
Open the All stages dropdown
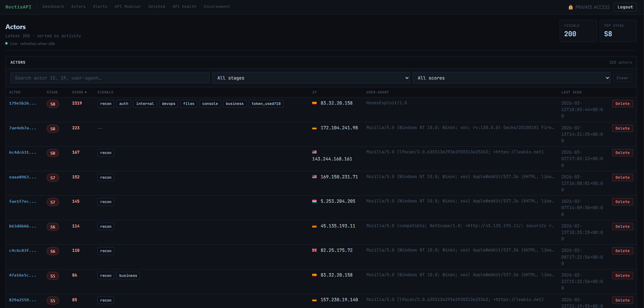311,78
